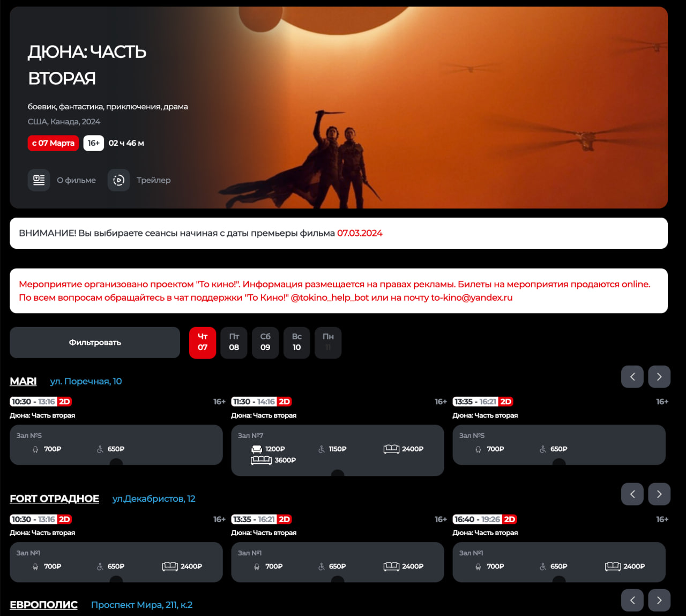Image resolution: width=686 pixels, height=616 pixels.
Task: Pick 2400₽ sofa FORT ОТРАДНОЕ 13:35 session
Action: (x=404, y=567)
